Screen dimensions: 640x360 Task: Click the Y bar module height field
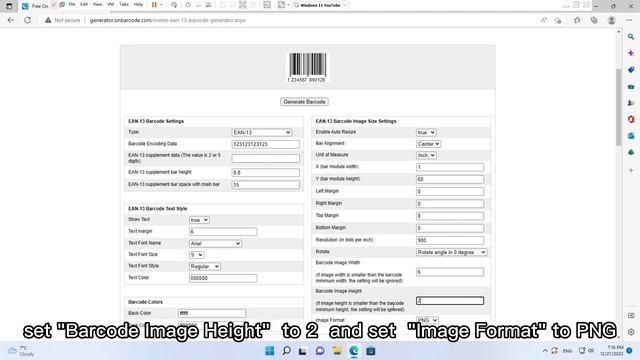450,179
